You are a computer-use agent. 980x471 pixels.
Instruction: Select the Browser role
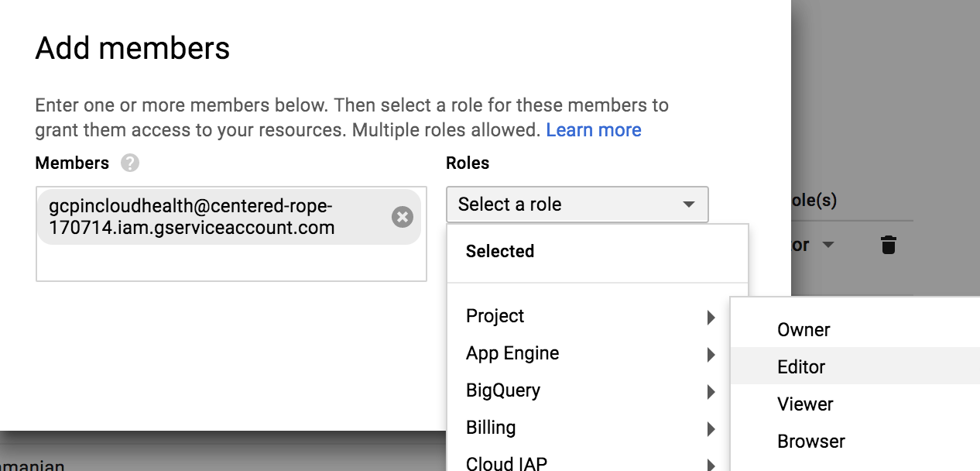click(x=811, y=442)
